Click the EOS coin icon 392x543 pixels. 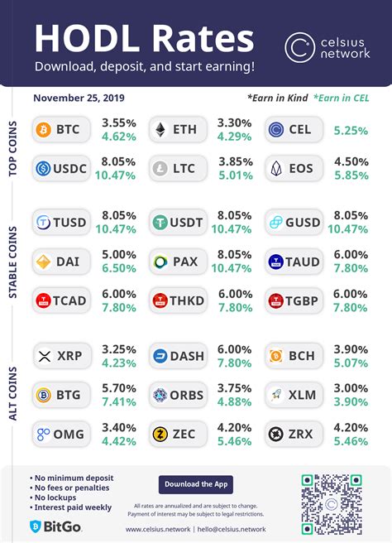(x=276, y=169)
